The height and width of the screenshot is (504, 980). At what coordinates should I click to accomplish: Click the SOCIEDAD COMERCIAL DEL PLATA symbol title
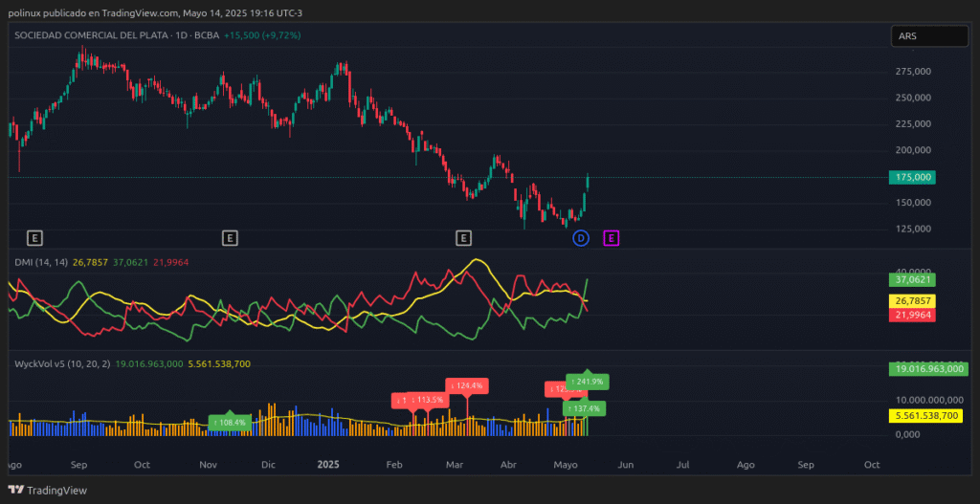(x=93, y=35)
